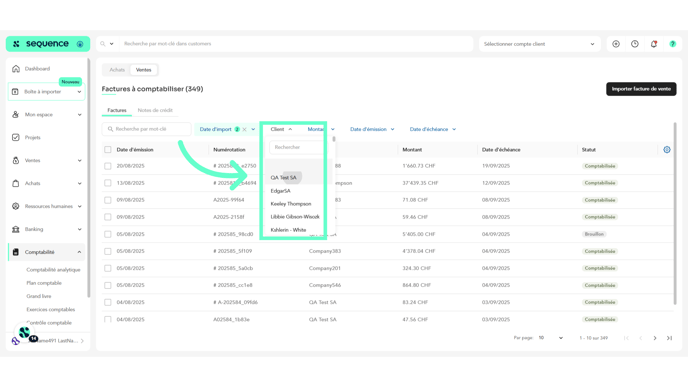Viewport: 688px width, 387px height.
Task: Focus top customers keyword search bar
Action: coord(296,44)
